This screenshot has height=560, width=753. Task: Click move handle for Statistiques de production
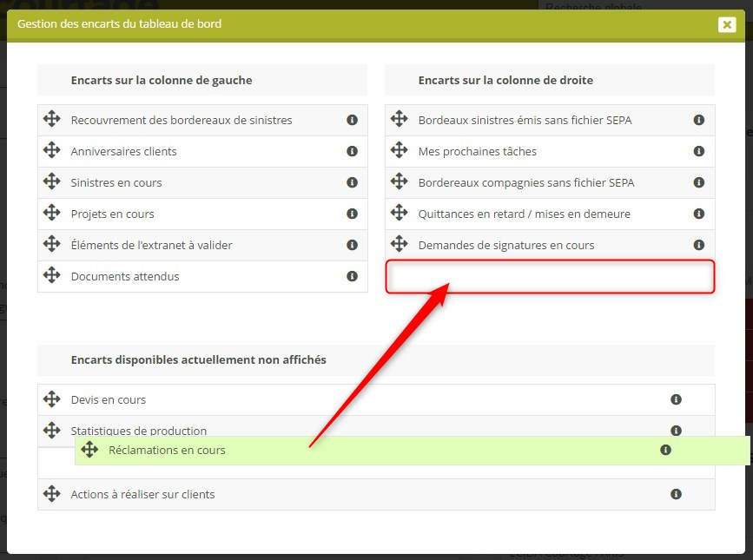point(51,429)
